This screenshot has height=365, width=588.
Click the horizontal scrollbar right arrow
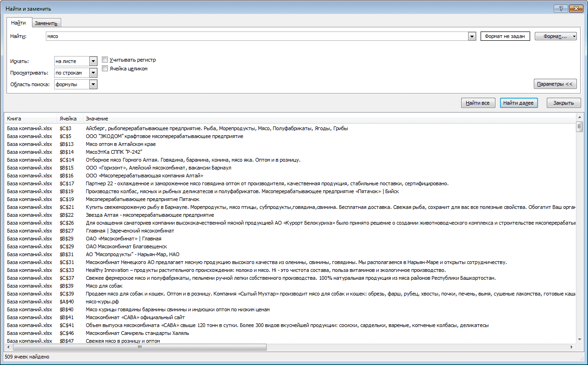572,346
